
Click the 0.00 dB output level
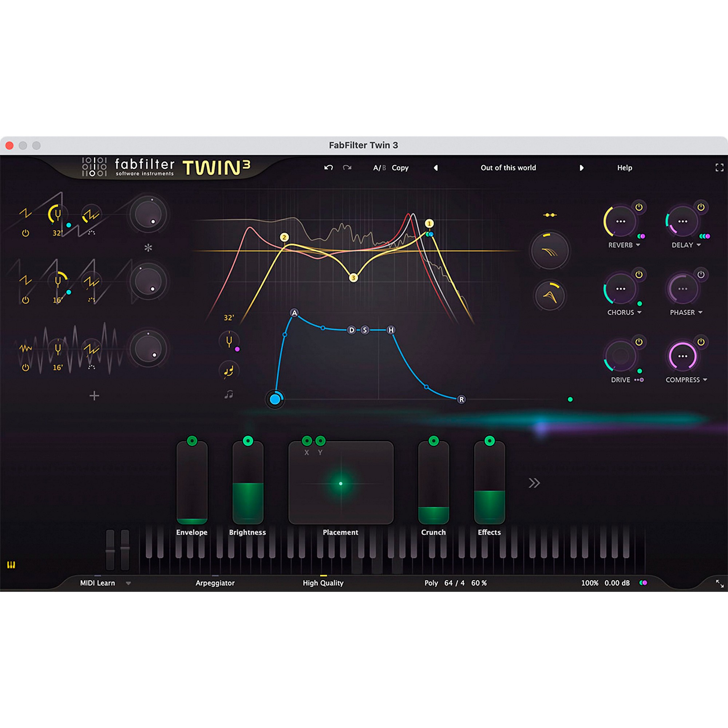click(x=617, y=583)
